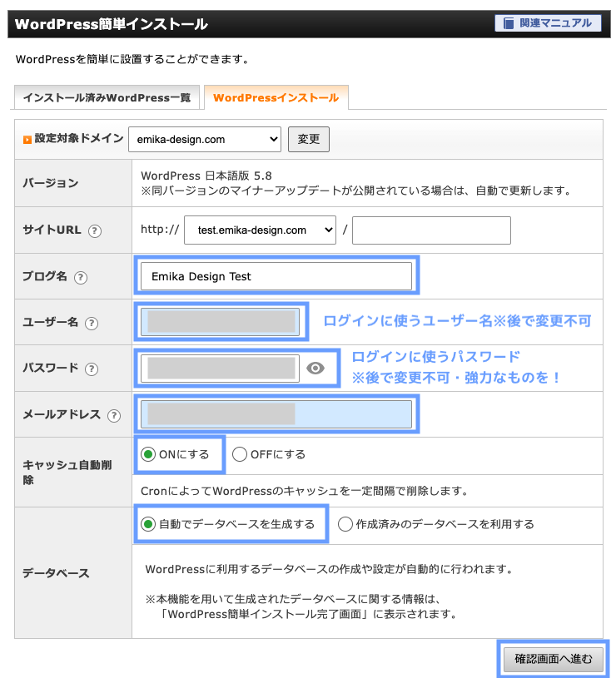Click the help icon beside メールアドレス
Image resolution: width=616 pixels, height=678 pixels.
(x=113, y=416)
